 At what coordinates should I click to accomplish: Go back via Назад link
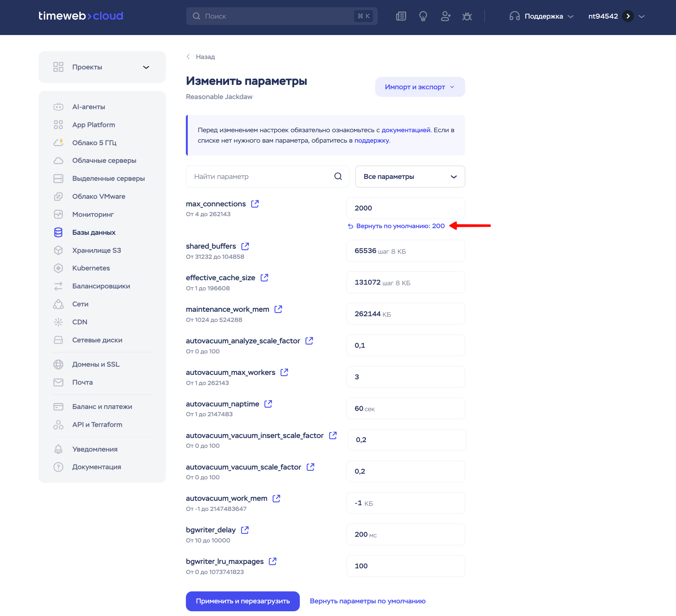[x=200, y=57]
